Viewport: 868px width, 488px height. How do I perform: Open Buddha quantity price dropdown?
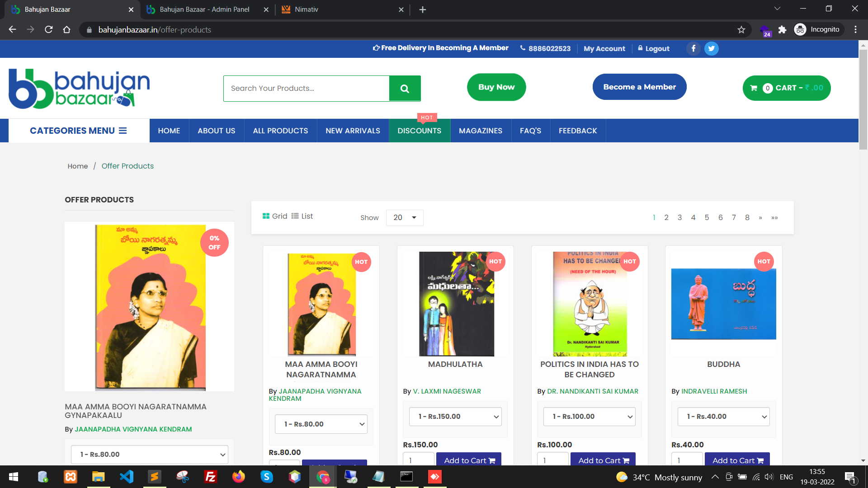[x=723, y=417]
